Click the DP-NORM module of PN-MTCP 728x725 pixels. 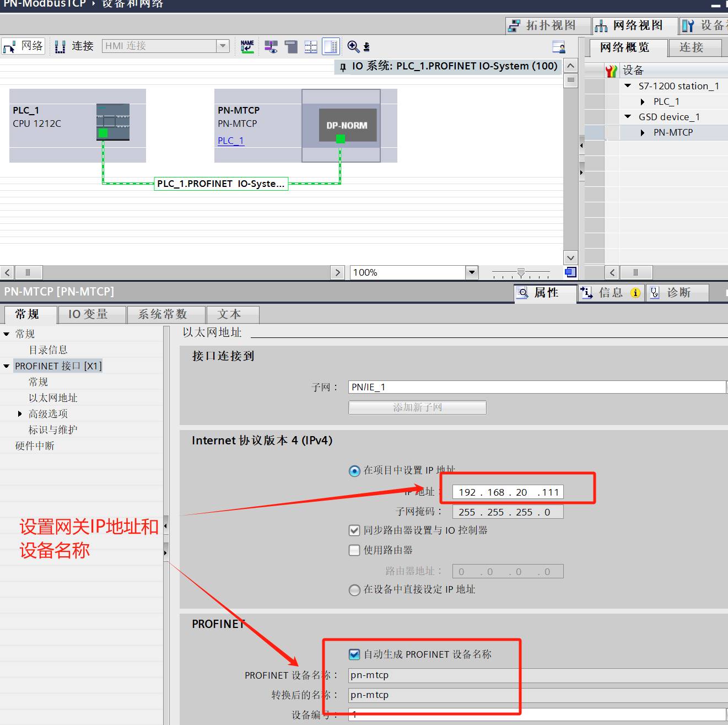pyautogui.click(x=347, y=125)
